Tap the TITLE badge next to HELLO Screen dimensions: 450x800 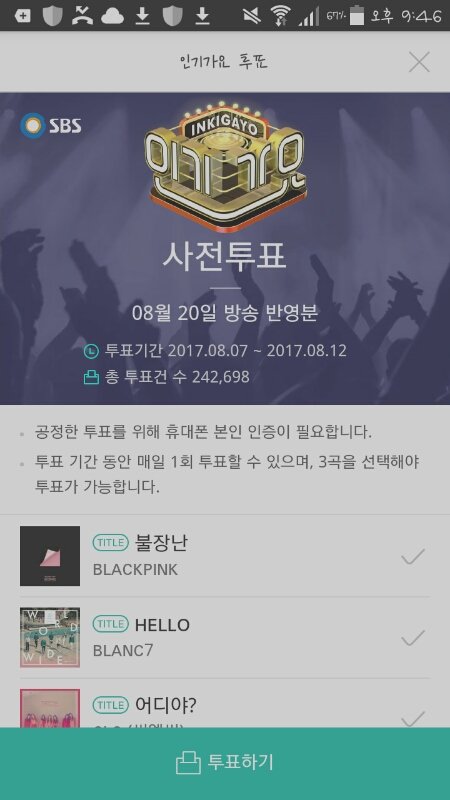(110, 624)
